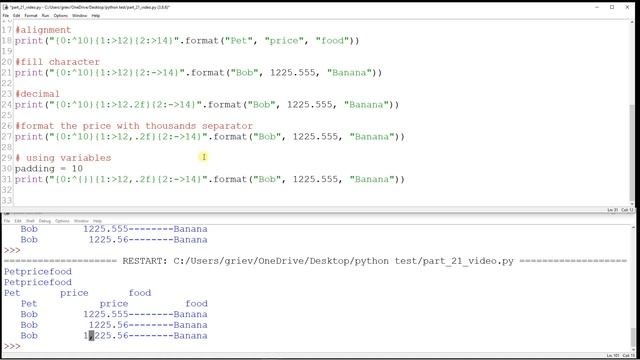Viewport: 640px width, 360px height.
Task: Click the RESTART line in the shell output
Action: click(x=315, y=261)
